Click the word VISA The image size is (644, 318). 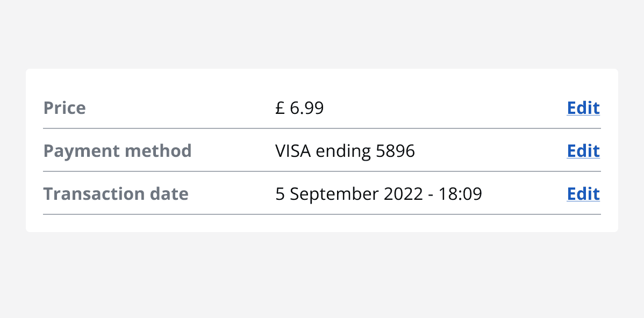(293, 151)
